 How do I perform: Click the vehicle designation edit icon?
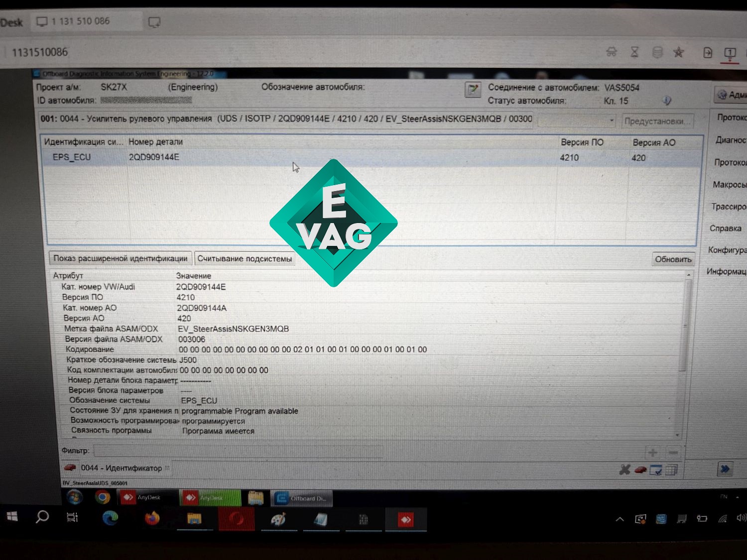(x=473, y=90)
